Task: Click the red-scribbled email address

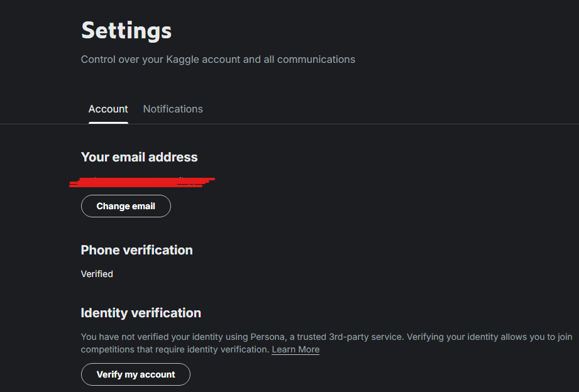Action: (x=141, y=182)
